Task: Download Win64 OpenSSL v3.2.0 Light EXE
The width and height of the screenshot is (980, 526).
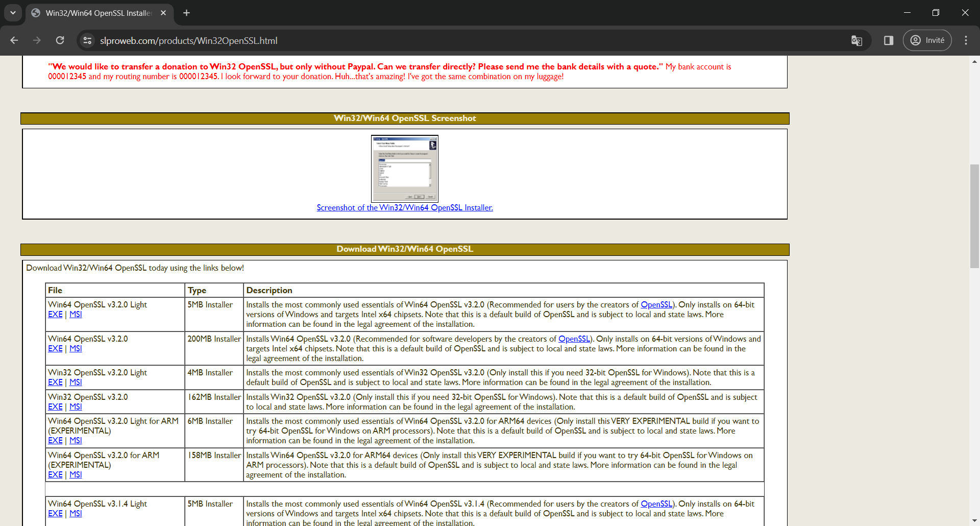Action: (x=55, y=314)
